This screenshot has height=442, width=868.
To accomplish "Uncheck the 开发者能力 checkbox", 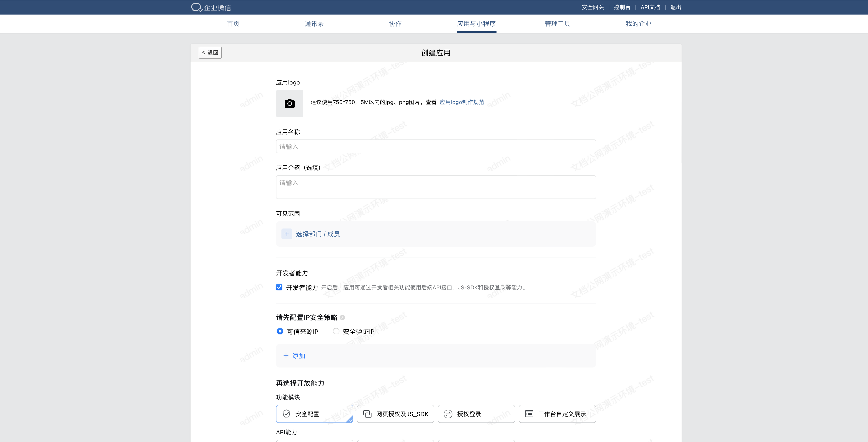I will (x=279, y=287).
